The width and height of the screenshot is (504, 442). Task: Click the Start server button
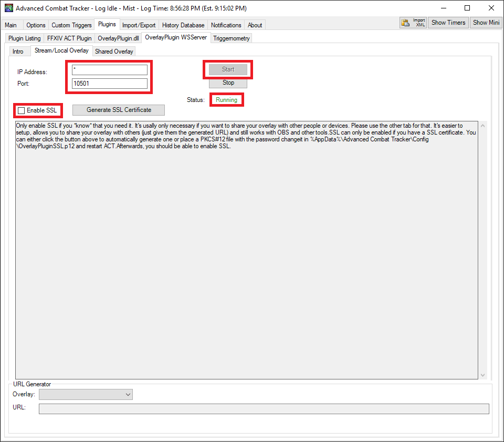(x=227, y=69)
